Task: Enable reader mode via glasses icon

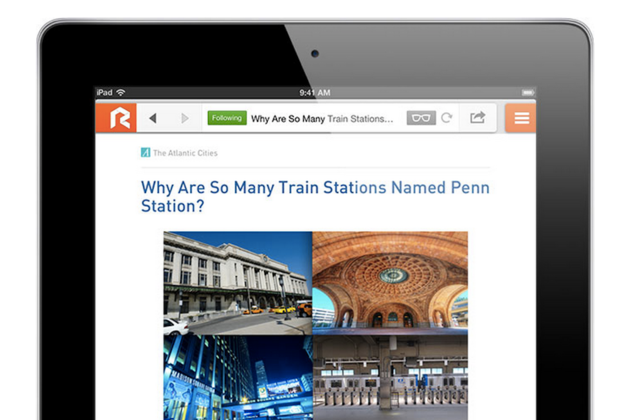Action: point(421,118)
